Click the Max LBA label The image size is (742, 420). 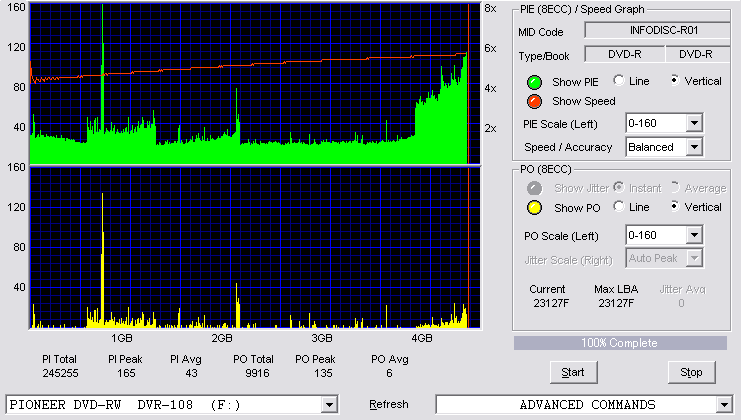[616, 289]
